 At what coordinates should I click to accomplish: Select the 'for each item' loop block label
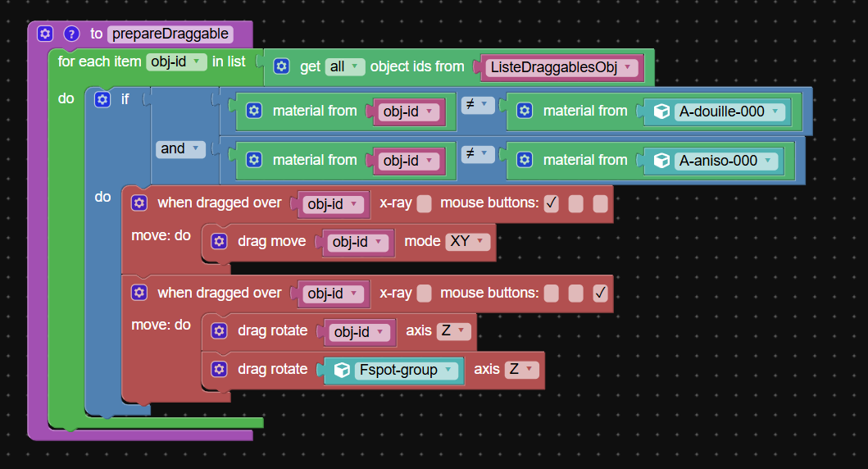point(99,61)
